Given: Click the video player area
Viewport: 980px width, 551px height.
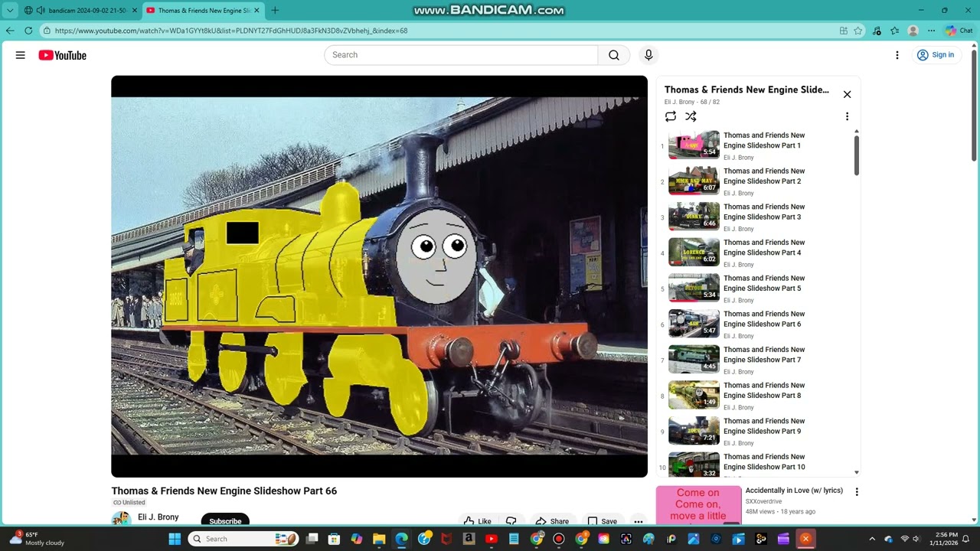Looking at the screenshot, I should click(379, 276).
